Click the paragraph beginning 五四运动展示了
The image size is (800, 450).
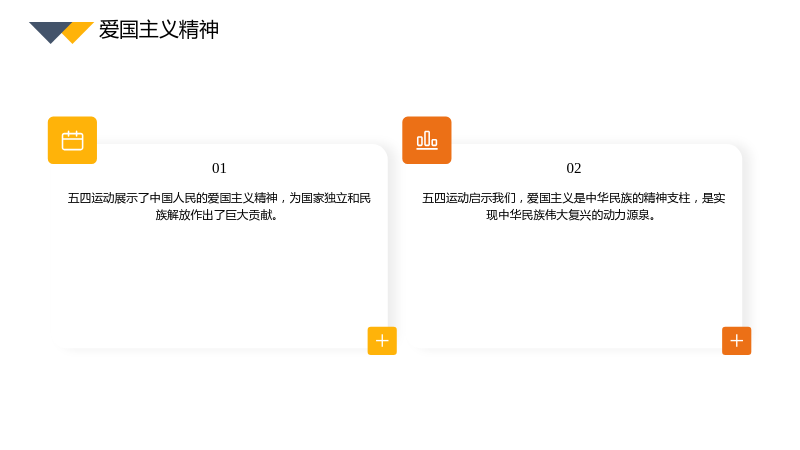tap(219, 206)
